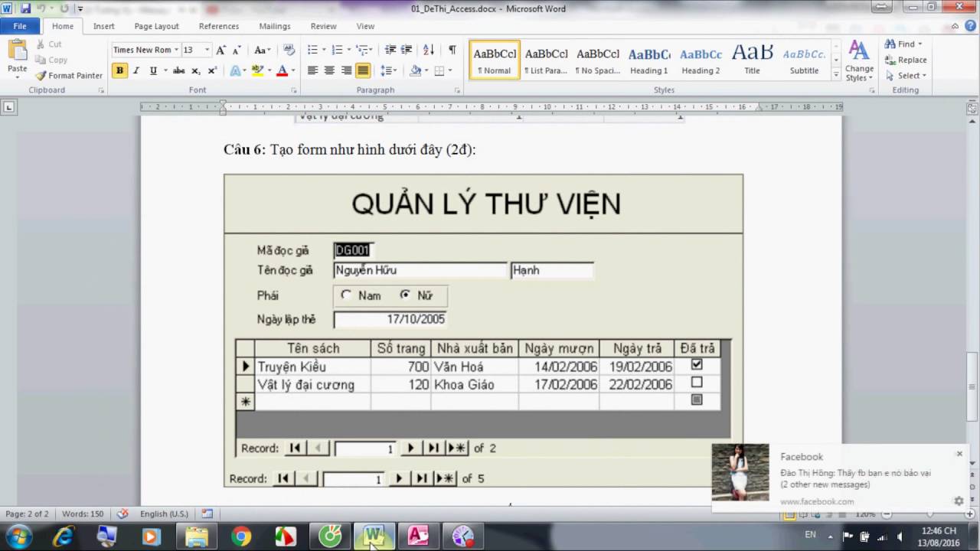Grow the font size
Screen dimensions: 980x551
tap(221, 50)
